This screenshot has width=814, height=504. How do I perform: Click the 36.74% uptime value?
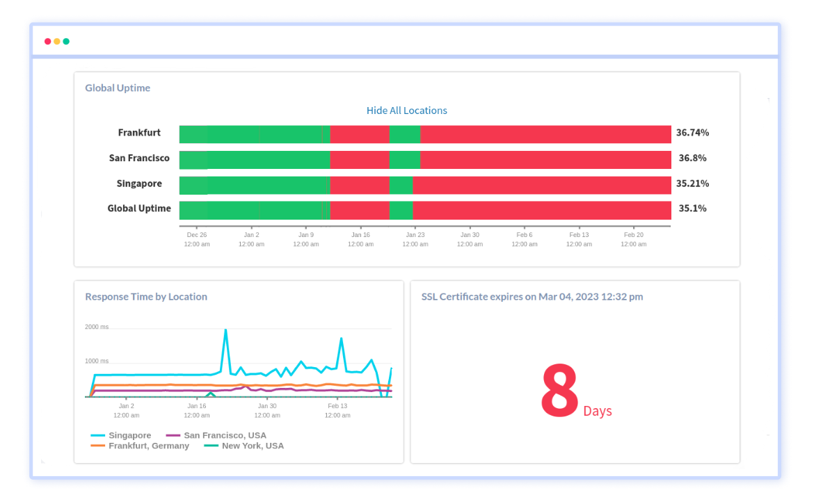click(692, 133)
